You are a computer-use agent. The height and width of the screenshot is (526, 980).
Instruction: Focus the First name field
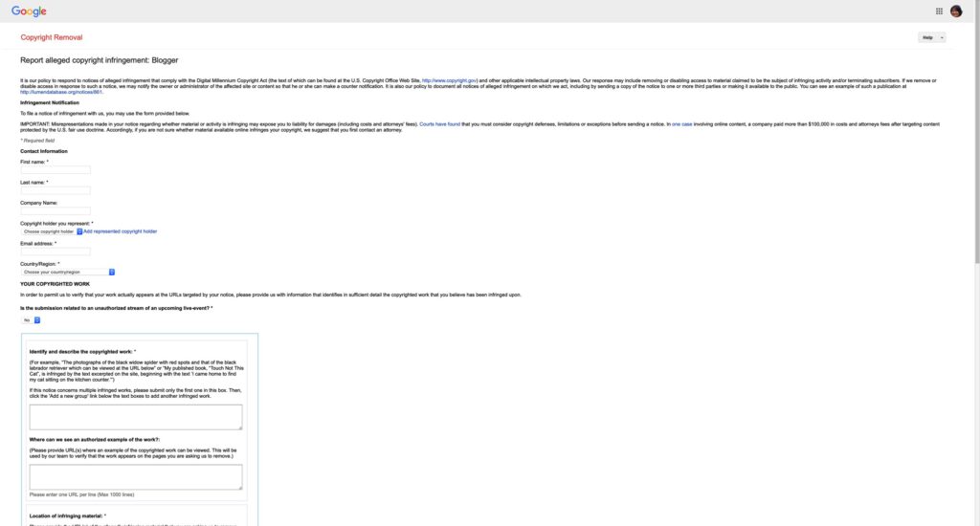coord(56,170)
